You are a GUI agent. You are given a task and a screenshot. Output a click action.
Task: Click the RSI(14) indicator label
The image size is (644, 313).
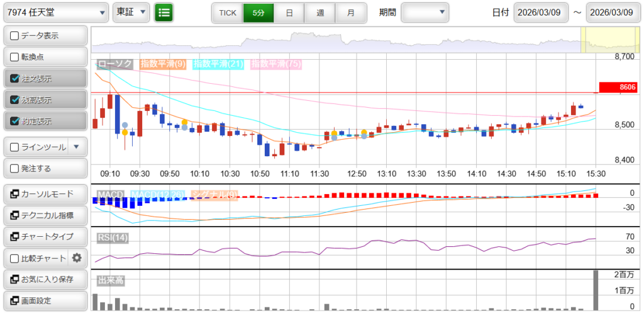click(113, 237)
